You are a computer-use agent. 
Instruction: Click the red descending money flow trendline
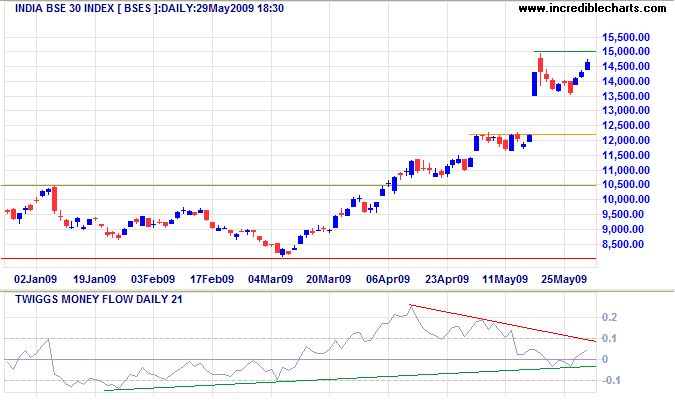click(503, 323)
